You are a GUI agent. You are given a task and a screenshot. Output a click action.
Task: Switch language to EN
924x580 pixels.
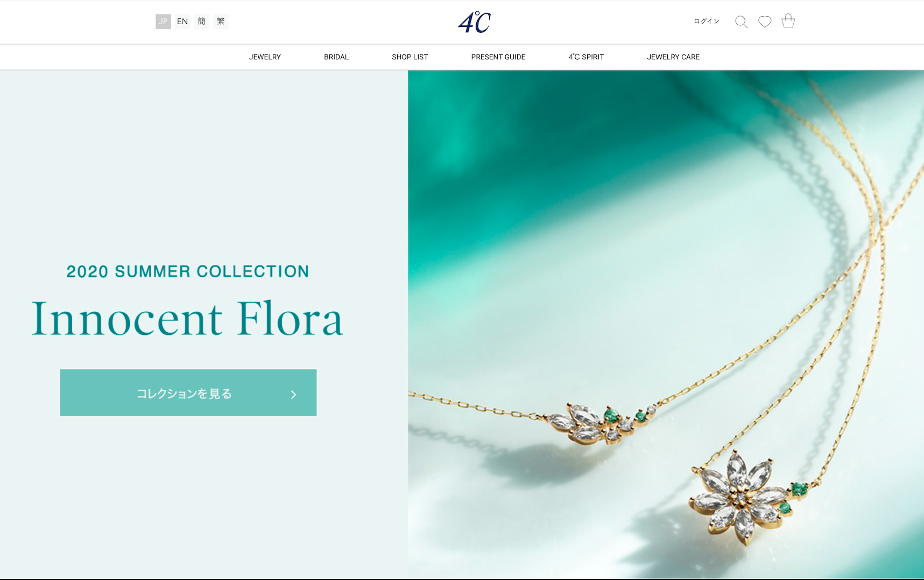click(182, 22)
